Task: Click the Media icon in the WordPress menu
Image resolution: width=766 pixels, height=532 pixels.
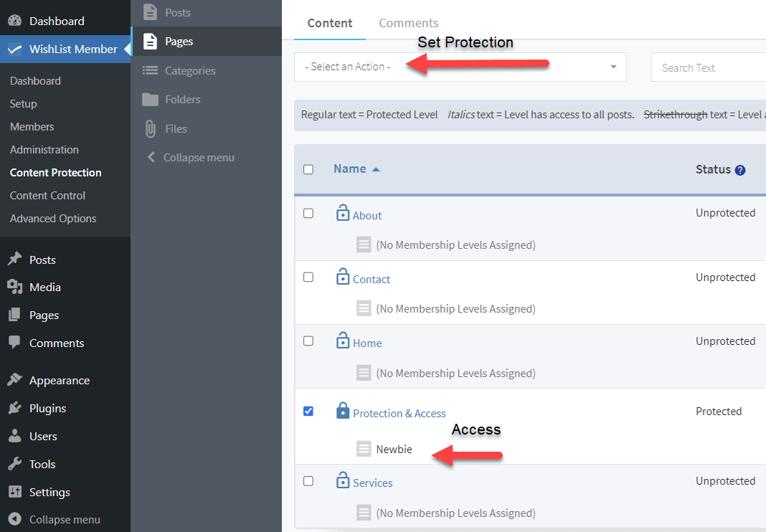Action: (x=14, y=287)
